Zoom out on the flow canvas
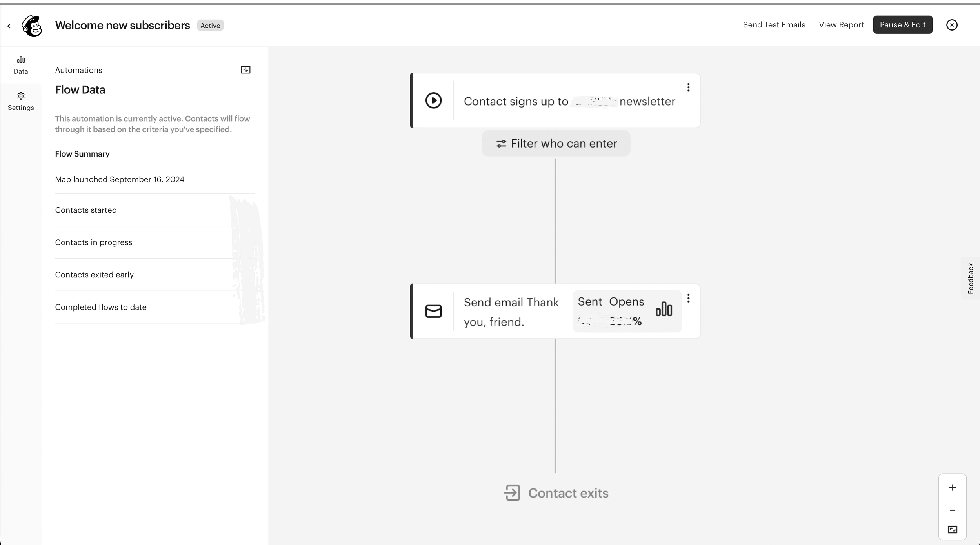 (952, 510)
